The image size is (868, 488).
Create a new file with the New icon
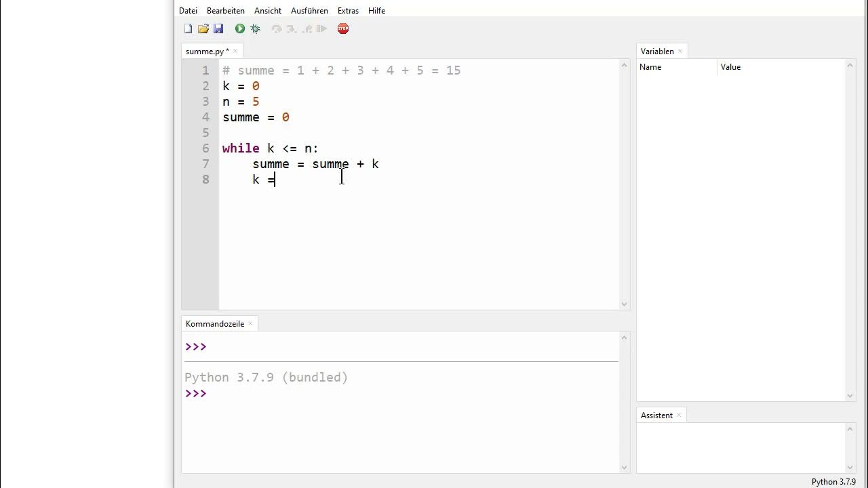tap(188, 28)
